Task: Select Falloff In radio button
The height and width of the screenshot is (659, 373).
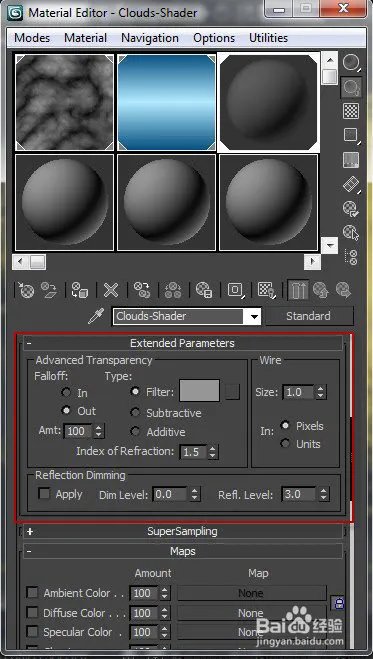Action: click(66, 392)
